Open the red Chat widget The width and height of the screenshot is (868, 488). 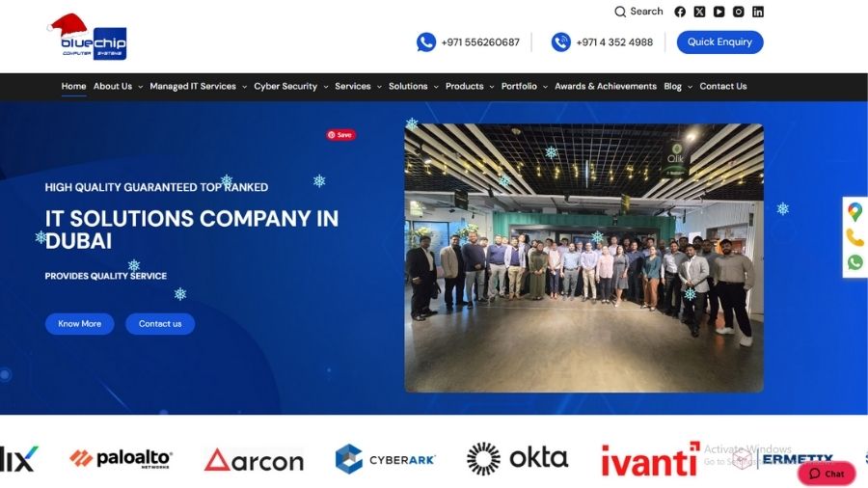coord(827,474)
